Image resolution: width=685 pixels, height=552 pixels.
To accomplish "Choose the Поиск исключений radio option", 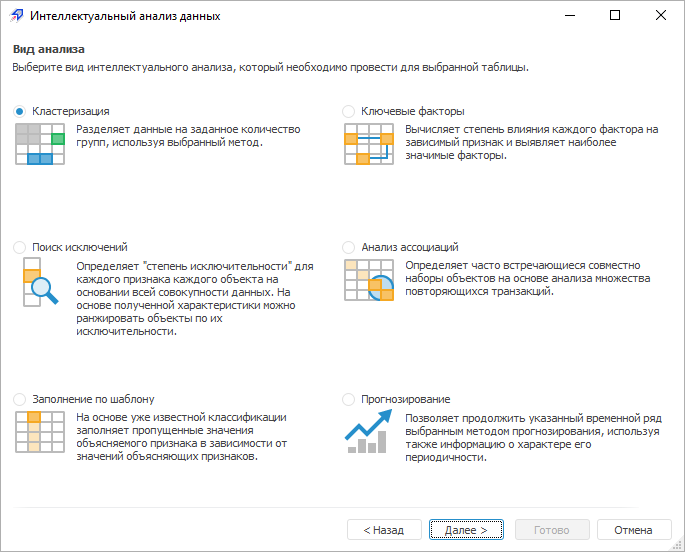I will 20,247.
